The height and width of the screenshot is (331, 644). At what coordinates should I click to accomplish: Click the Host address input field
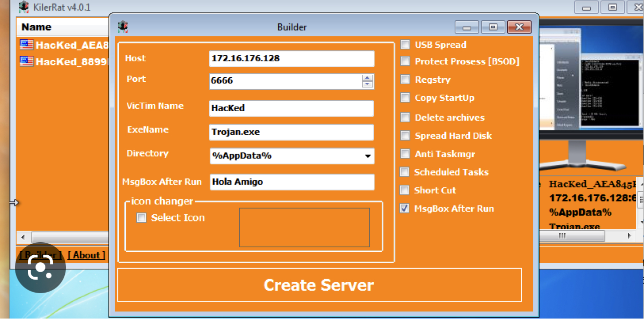click(292, 58)
